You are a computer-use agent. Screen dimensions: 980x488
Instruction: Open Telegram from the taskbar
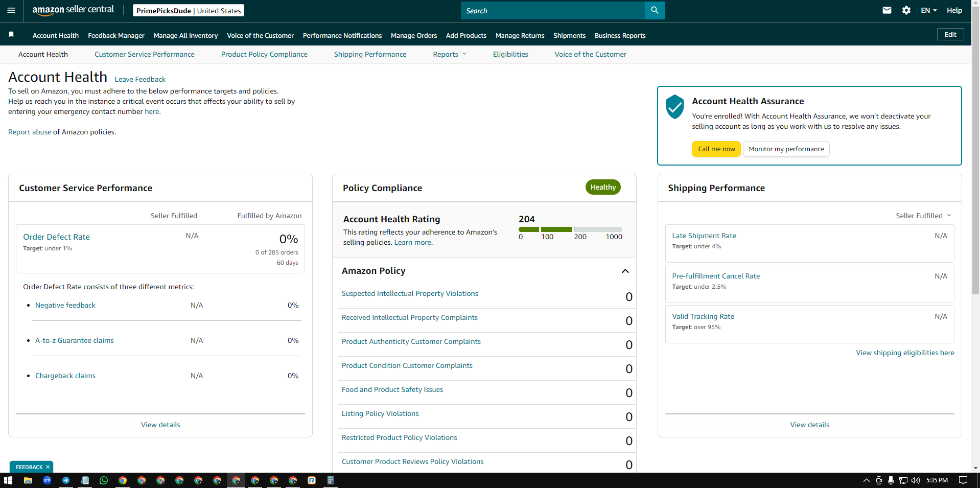[x=66, y=480]
